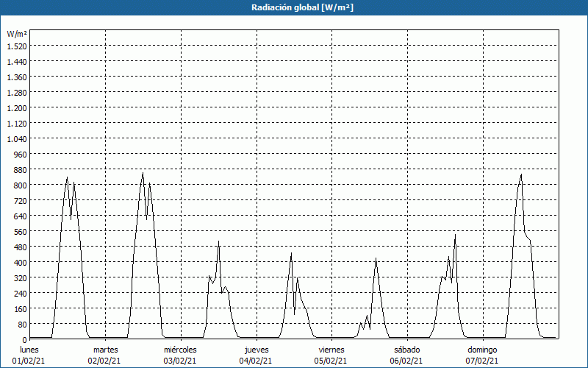Click the 04/02/21 date label
The image size is (588, 368).
click(256, 361)
